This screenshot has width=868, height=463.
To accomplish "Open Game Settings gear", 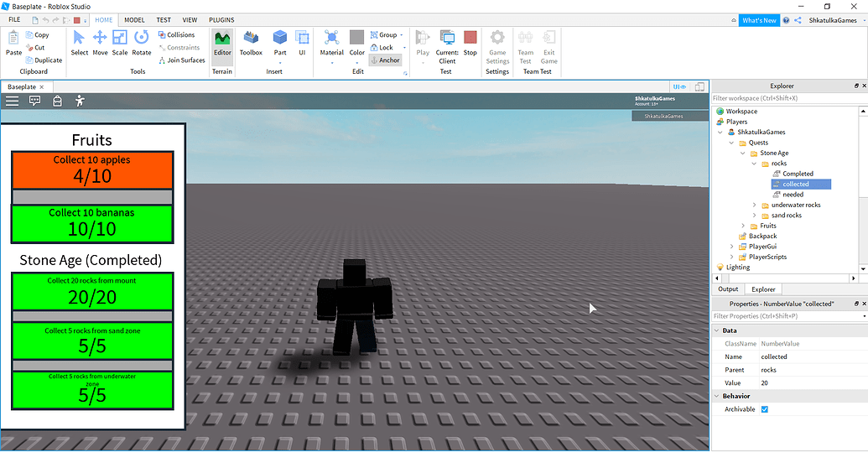I will (x=497, y=38).
